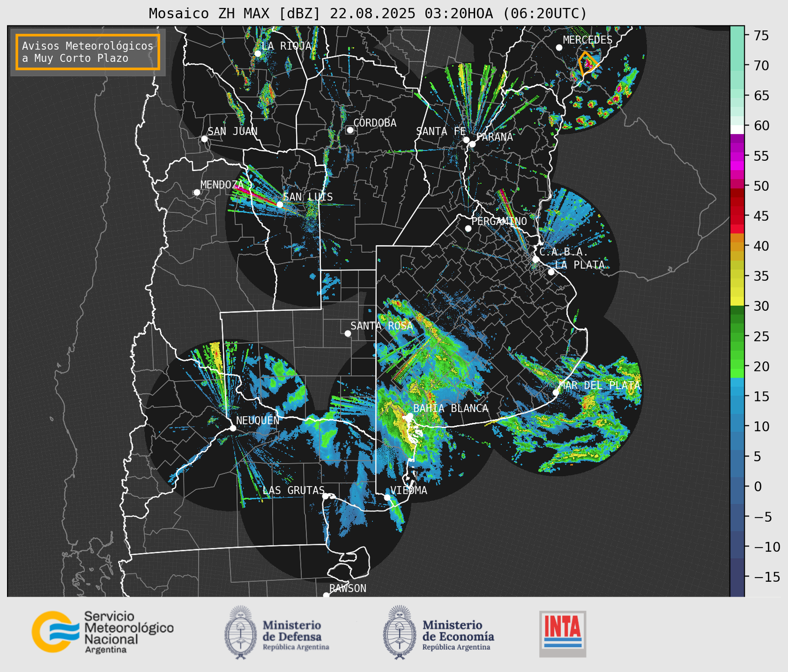Click the C.A.B.A. city marker dot
This screenshot has height=672, width=788.
click(536, 259)
